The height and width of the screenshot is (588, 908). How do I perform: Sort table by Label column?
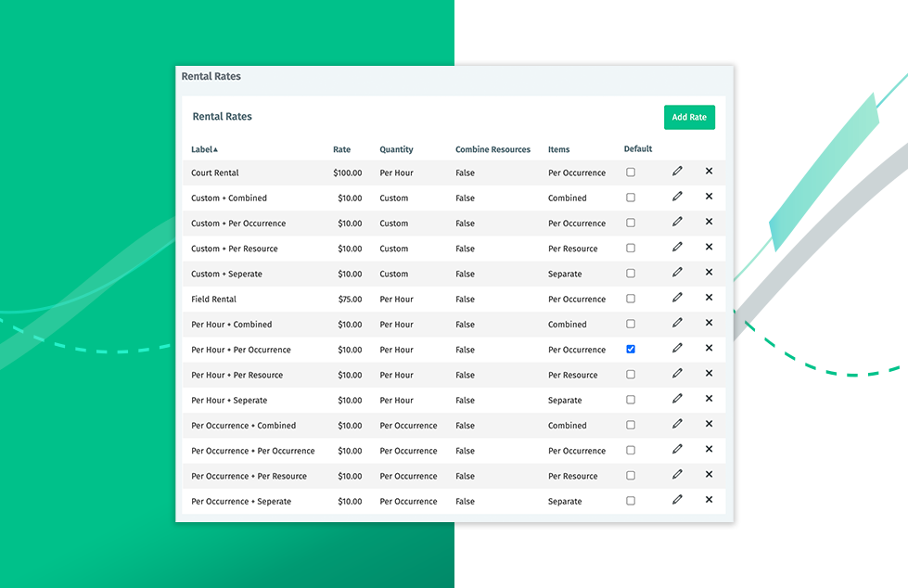click(x=204, y=149)
